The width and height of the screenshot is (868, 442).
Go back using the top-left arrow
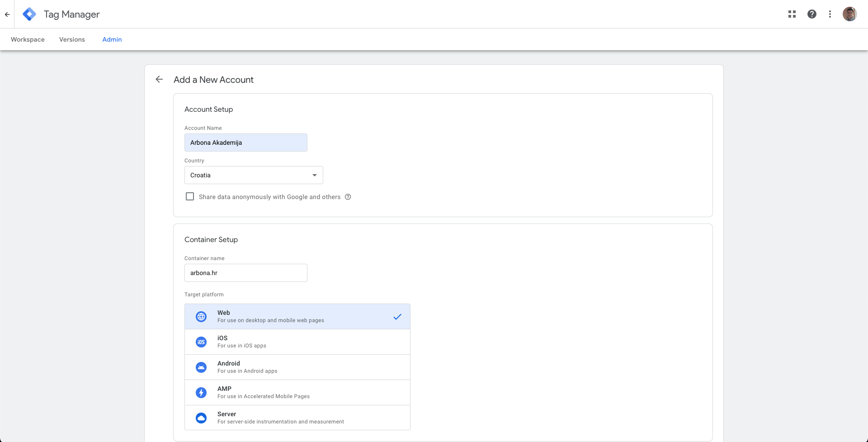(x=7, y=14)
